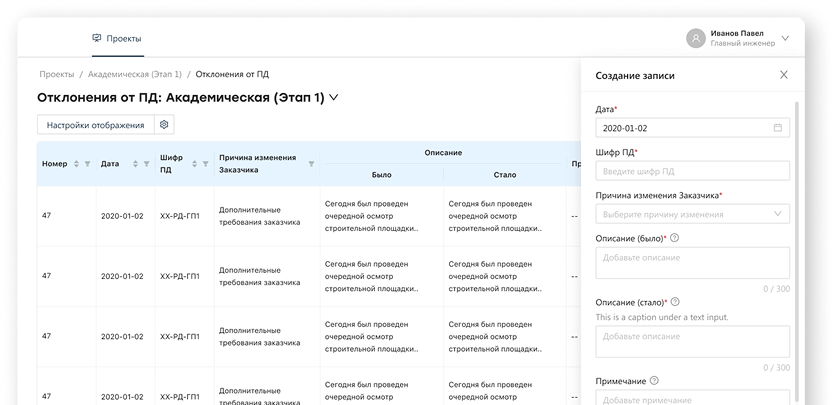
Task: Filter Причина изменения Заказчика column
Action: (x=311, y=164)
